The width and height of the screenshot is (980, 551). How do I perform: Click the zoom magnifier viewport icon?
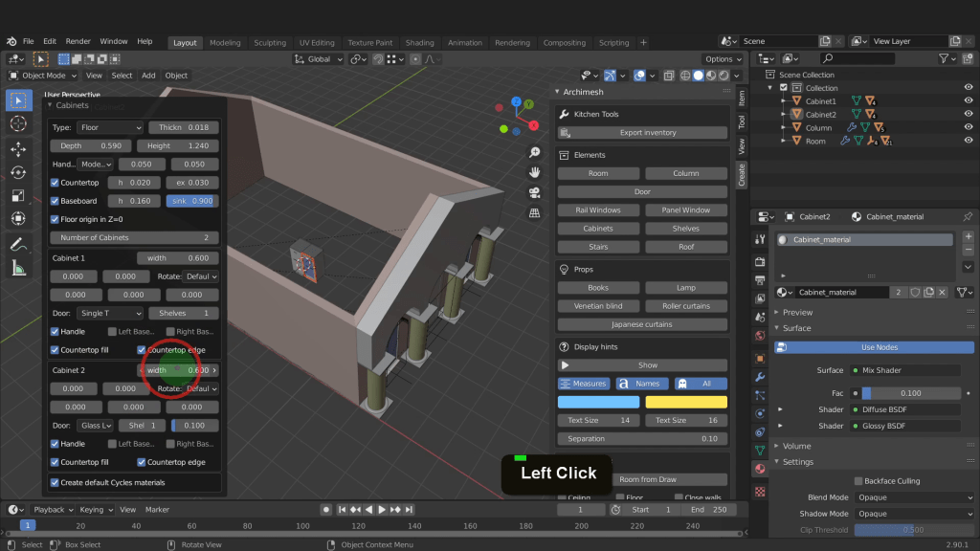click(535, 153)
